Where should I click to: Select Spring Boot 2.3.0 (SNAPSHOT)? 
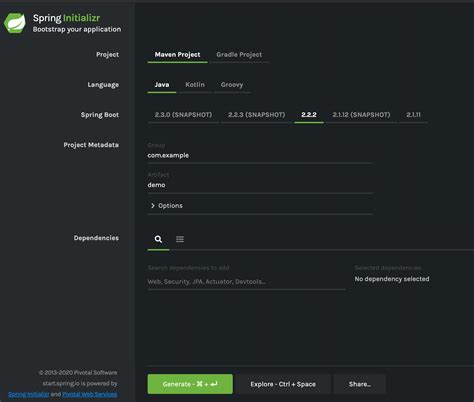tap(183, 115)
